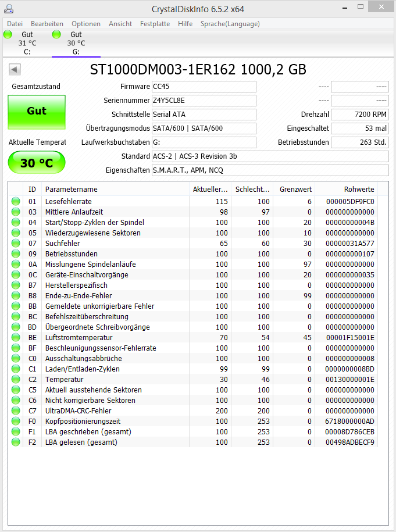Screen dimensions: 396x532
Task: Sort by the ID column header
Action: (x=32, y=189)
